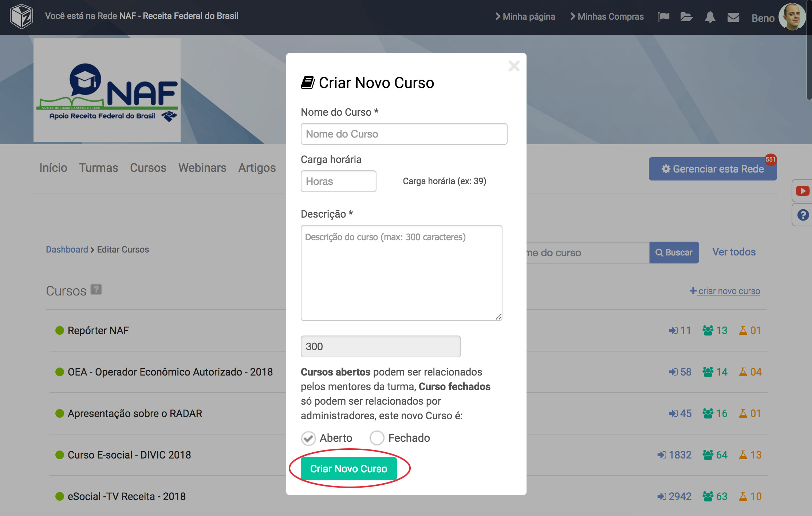The height and width of the screenshot is (516, 812).
Task: Click the help icon beside Cursos heading
Action: pos(96,289)
